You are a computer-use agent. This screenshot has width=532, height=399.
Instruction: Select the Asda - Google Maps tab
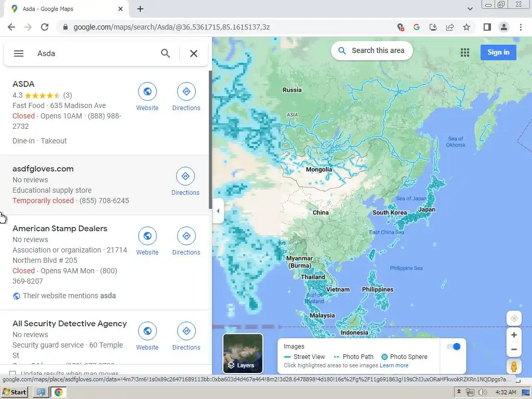point(66,9)
